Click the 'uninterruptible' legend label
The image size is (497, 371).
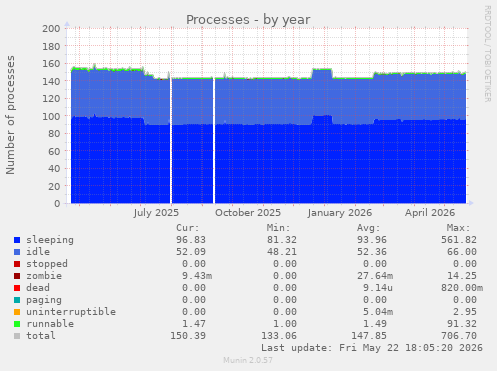coord(71,312)
